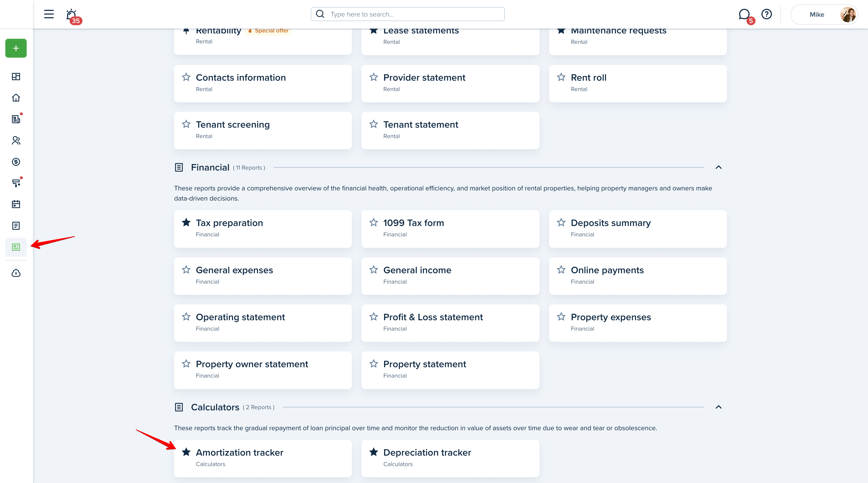This screenshot has height=483, width=868.
Task: Click the Financial section list icon
Action: tap(179, 167)
